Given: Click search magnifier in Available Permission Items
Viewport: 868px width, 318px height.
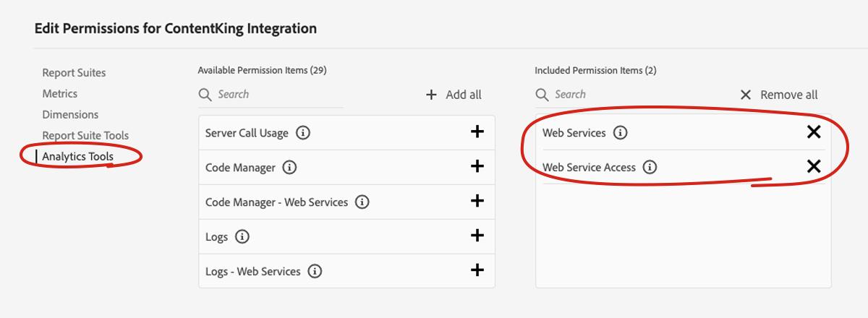Looking at the screenshot, I should click(x=205, y=95).
